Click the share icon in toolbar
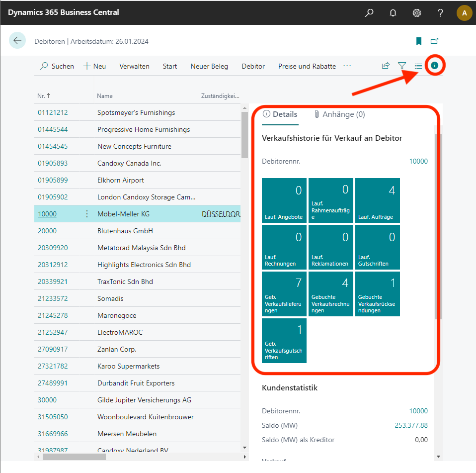476x473 pixels. point(386,66)
